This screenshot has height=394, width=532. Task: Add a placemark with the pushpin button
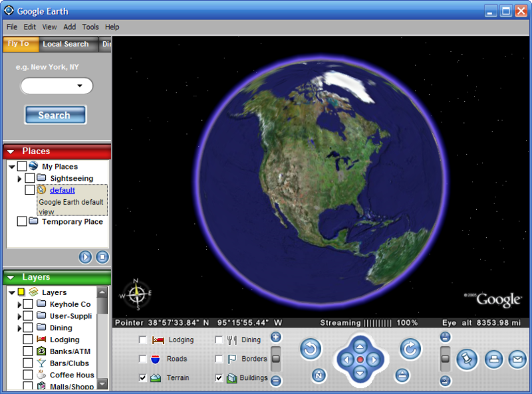tap(467, 359)
